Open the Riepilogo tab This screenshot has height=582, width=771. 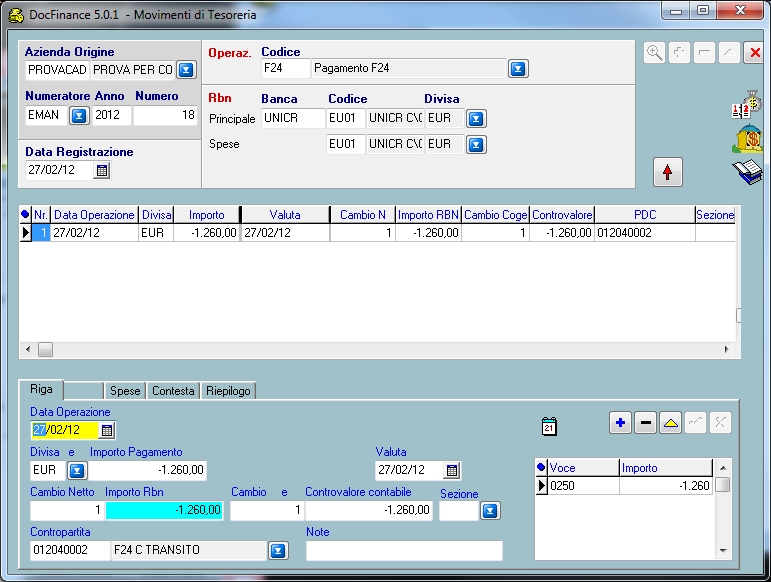[x=228, y=391]
